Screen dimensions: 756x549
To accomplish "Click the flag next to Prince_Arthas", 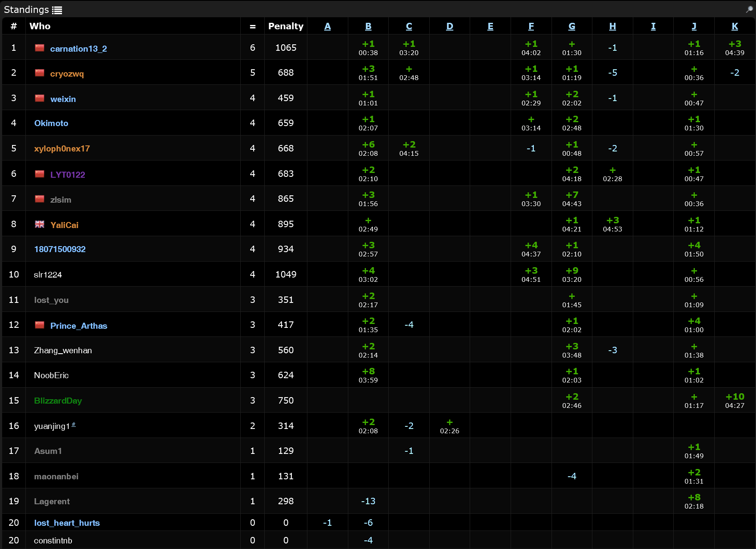I will click(x=40, y=325).
